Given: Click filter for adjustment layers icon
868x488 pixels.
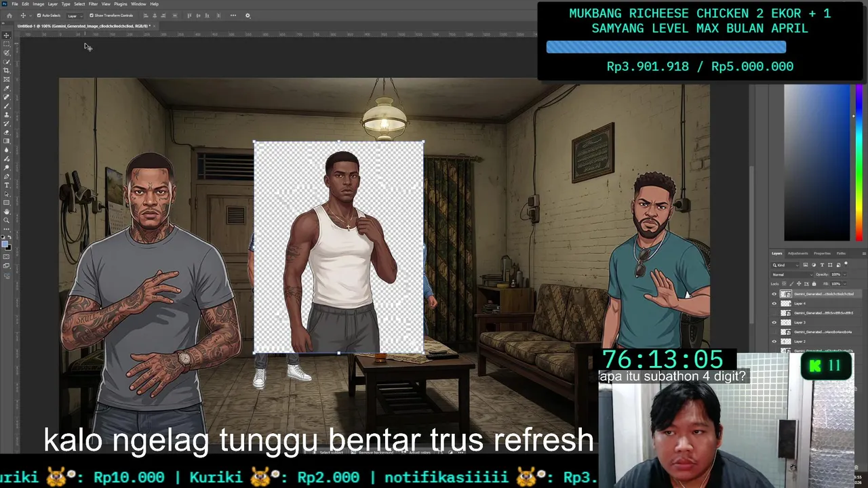Looking at the screenshot, I should 814,265.
